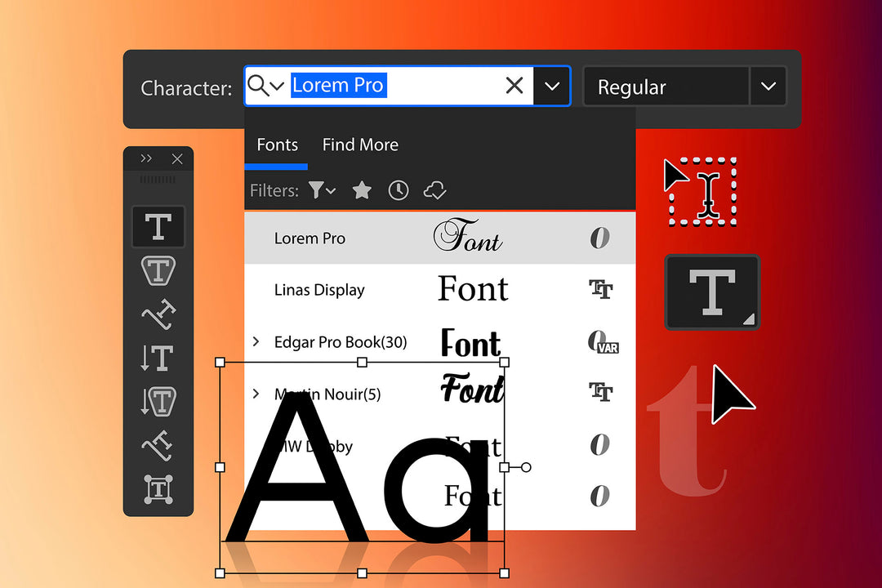Switch to the Find More tab
This screenshot has width=882, height=588.
(x=360, y=145)
